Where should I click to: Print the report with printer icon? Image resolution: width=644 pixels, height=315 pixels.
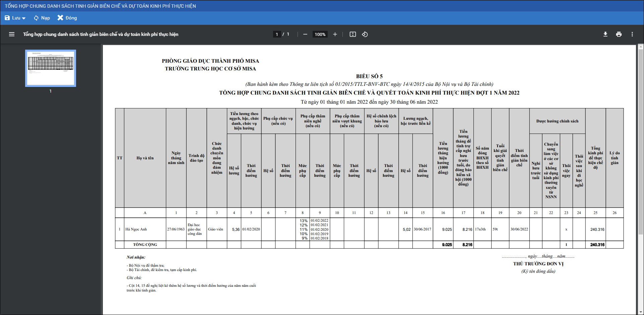click(619, 34)
